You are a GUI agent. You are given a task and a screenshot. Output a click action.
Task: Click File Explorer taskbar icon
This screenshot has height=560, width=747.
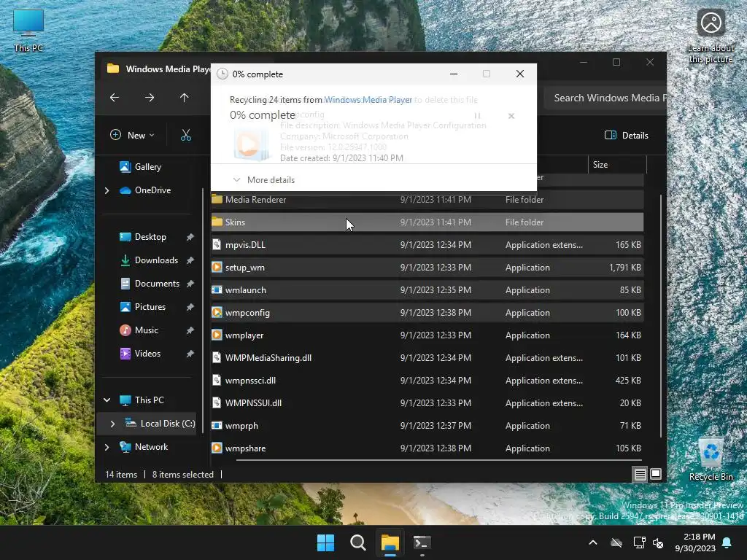tap(390, 542)
